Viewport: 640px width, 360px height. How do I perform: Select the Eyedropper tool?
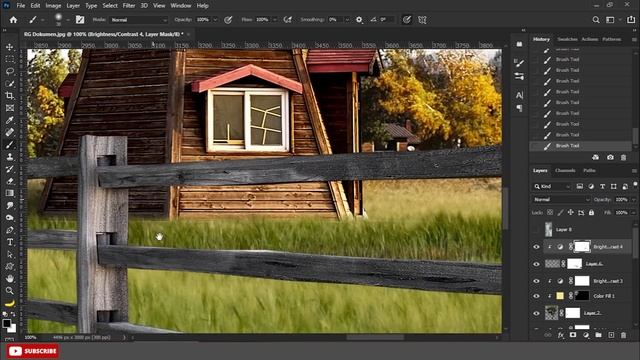pos(9,120)
